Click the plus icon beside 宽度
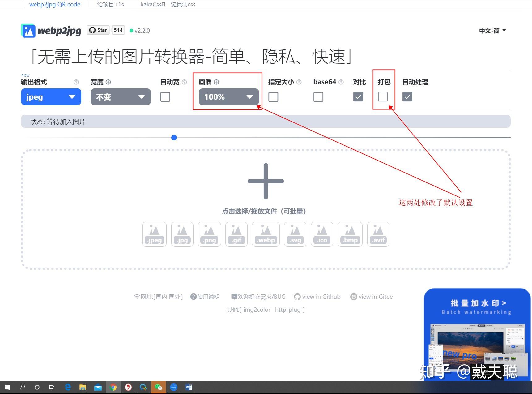 108,82
